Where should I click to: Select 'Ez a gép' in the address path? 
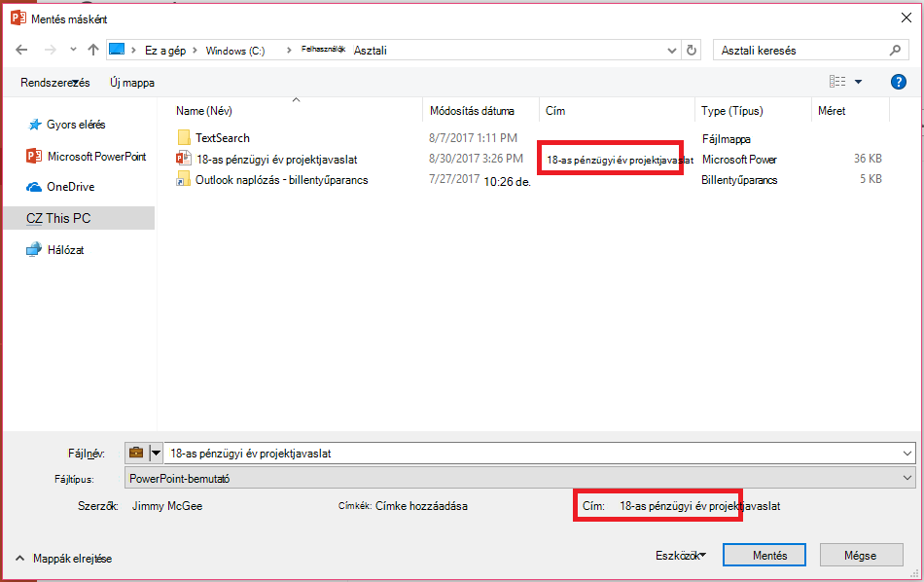165,51
